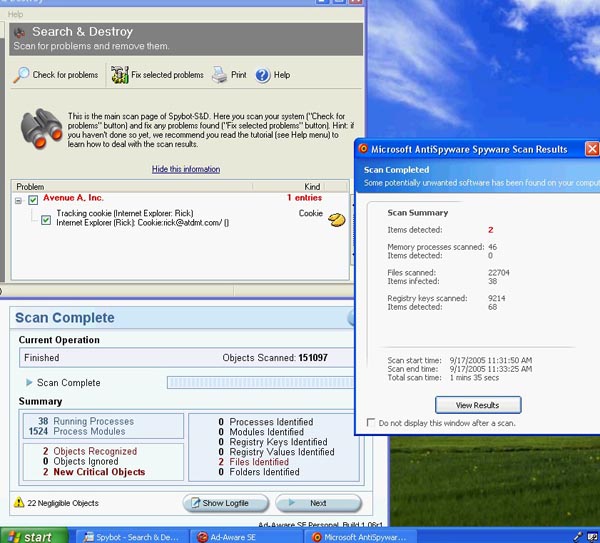The width and height of the screenshot is (600, 543).
Task: Click the Kind column header
Action: (289, 186)
